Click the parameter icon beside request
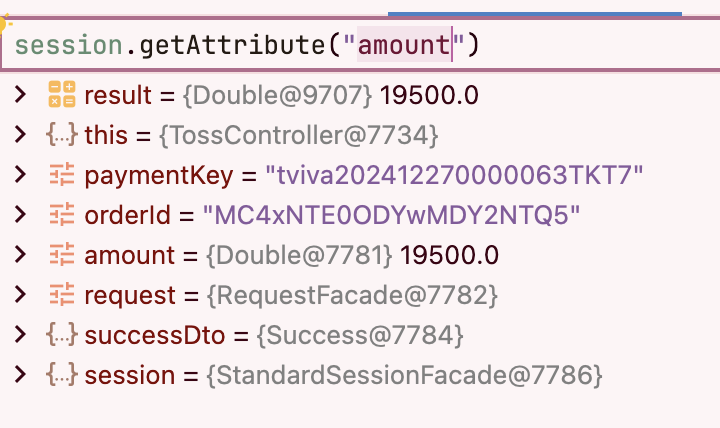720x428 pixels. pyautogui.click(x=62, y=294)
